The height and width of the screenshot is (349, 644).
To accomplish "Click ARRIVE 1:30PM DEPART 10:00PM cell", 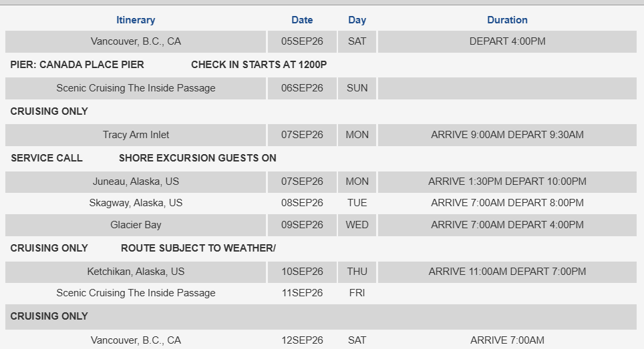I will (507, 182).
